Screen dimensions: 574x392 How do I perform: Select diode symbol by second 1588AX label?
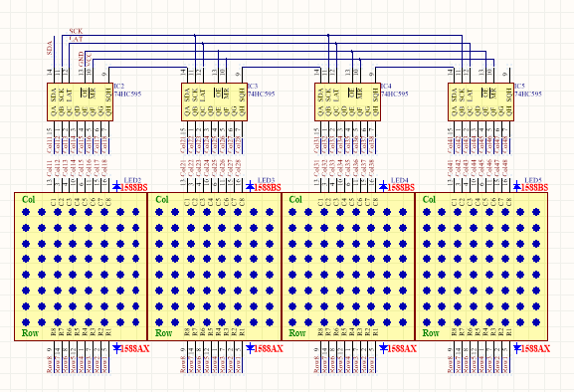[x=250, y=348]
